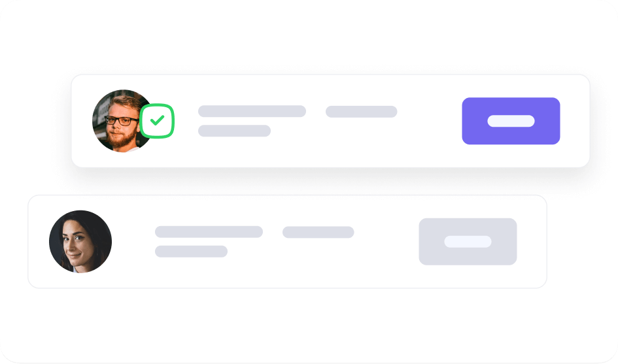Screen dimensions: 618x364
Task: Click the long title placeholder in bottom card
Action: [x=209, y=231]
